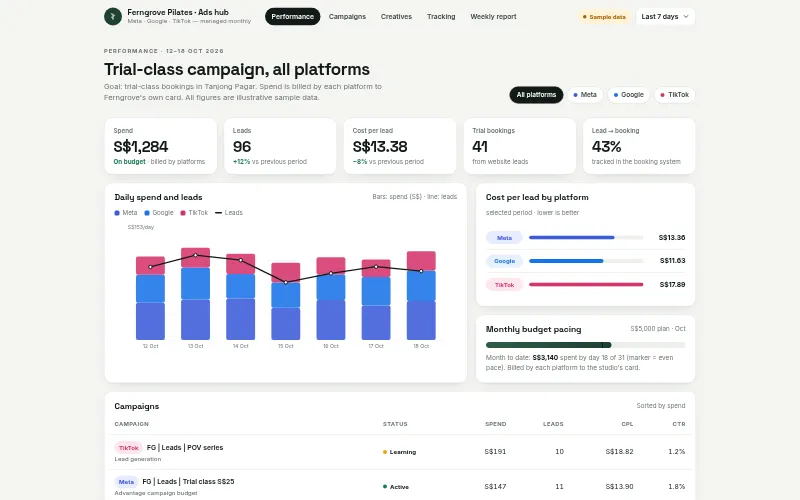Toggle the Meta legend in daily chart
Image resolution: width=800 pixels, height=500 pixels.
pos(126,213)
